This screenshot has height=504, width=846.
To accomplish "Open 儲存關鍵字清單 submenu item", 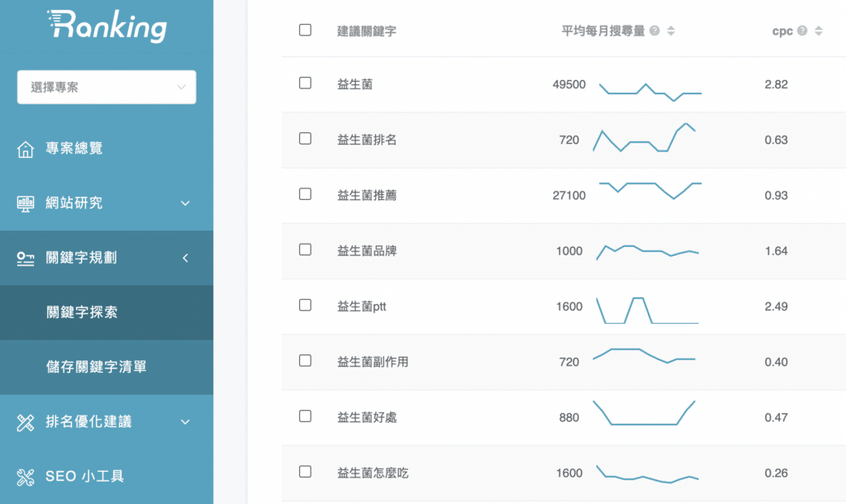I will (107, 367).
